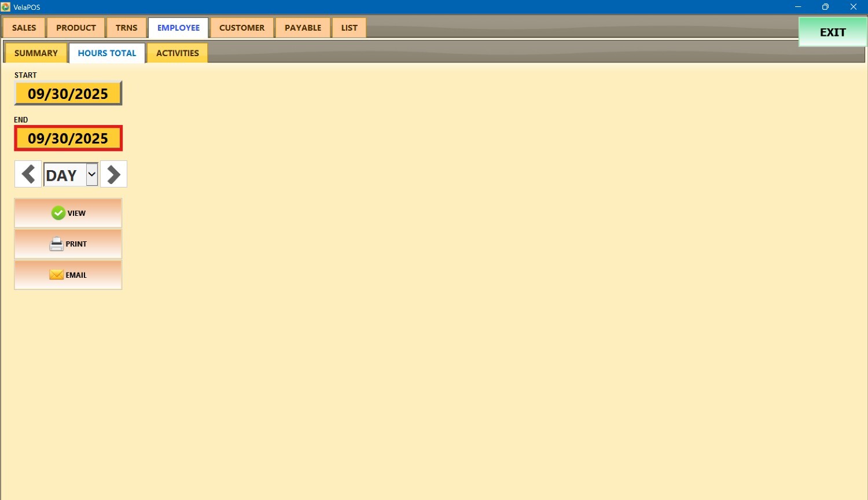Viewport: 868px width, 500px height.
Task: Open the START date field 09/30/2025
Action: [68, 94]
